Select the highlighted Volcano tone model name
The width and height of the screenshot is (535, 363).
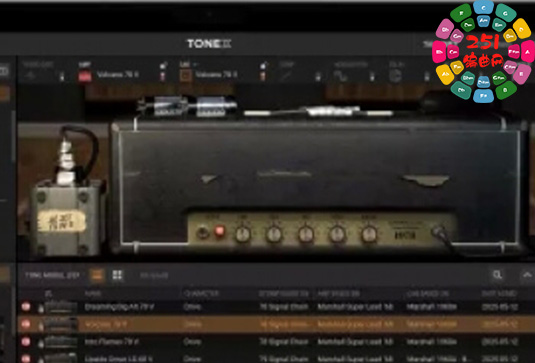pyautogui.click(x=106, y=324)
